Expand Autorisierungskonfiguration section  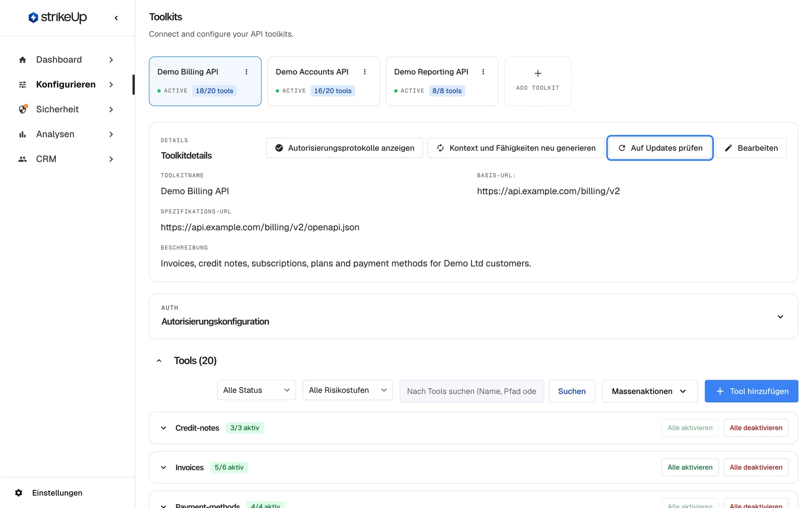(780, 317)
